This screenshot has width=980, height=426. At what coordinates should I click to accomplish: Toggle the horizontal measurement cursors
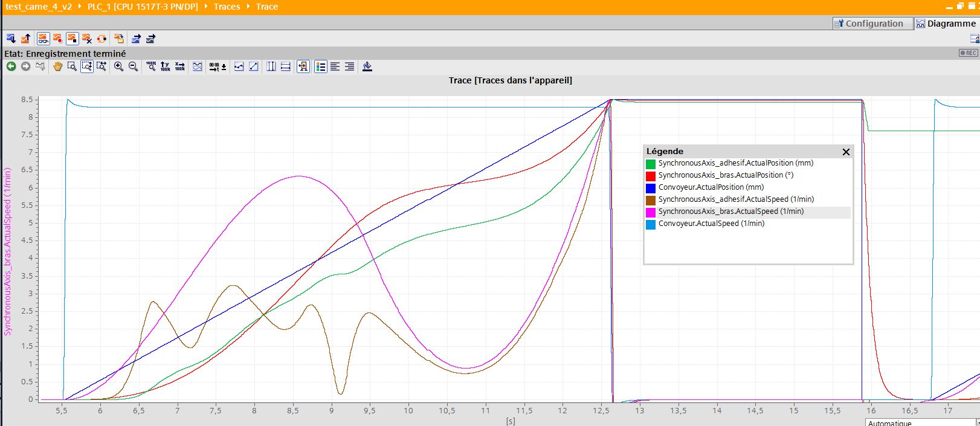point(286,66)
